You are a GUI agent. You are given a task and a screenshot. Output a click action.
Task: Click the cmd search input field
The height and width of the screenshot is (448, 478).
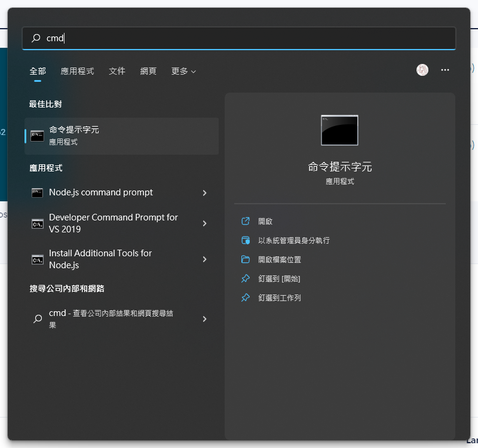238,38
